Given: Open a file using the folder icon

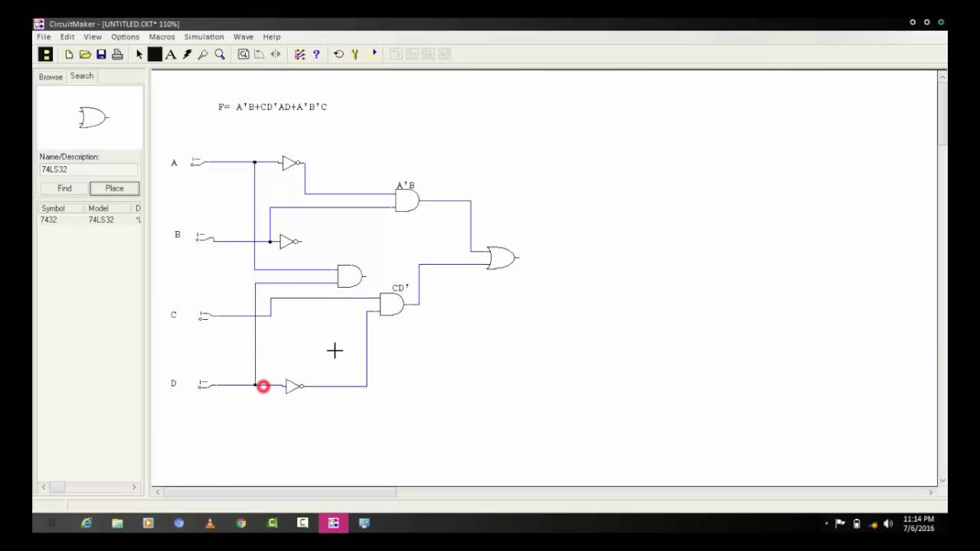Looking at the screenshot, I should [85, 54].
